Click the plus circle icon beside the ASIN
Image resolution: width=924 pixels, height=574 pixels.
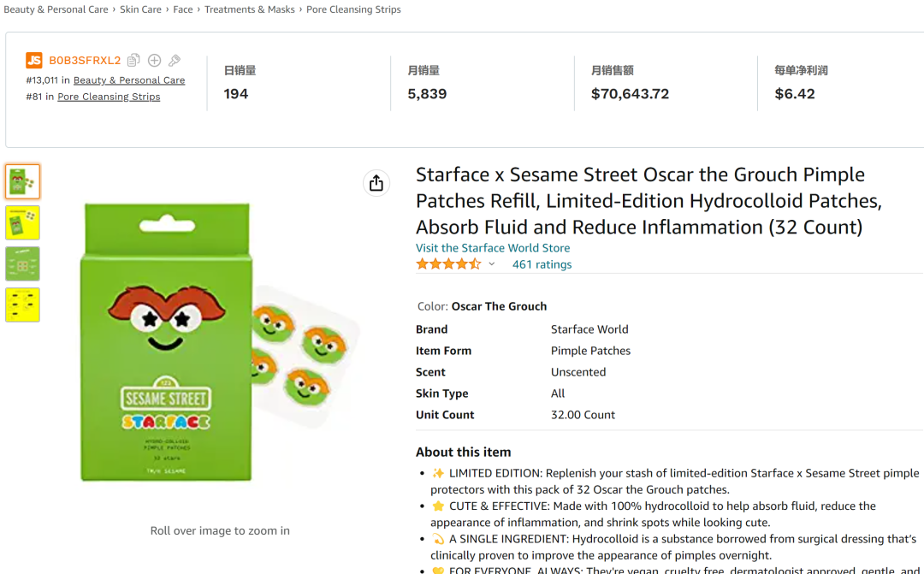[154, 61]
